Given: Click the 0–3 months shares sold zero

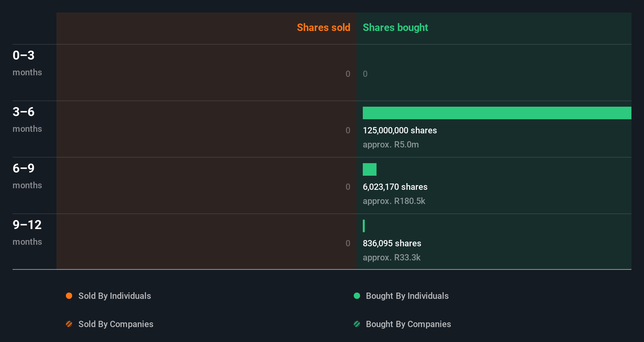Looking at the screenshot, I should [x=348, y=74].
